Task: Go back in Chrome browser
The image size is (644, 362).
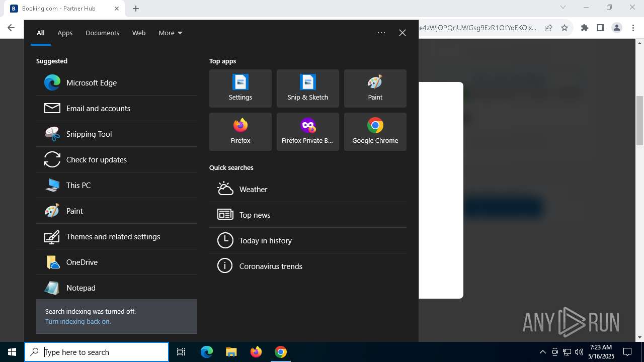Action: pos(11,28)
